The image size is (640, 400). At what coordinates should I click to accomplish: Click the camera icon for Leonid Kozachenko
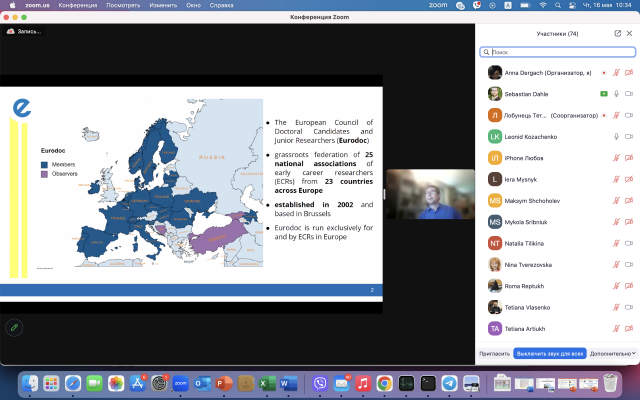pyautogui.click(x=629, y=137)
